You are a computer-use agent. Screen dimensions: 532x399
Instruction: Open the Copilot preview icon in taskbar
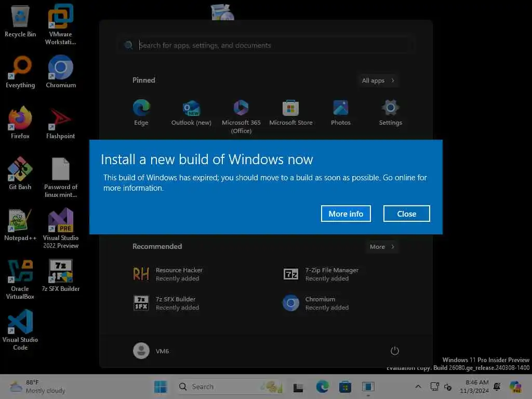pos(516,387)
